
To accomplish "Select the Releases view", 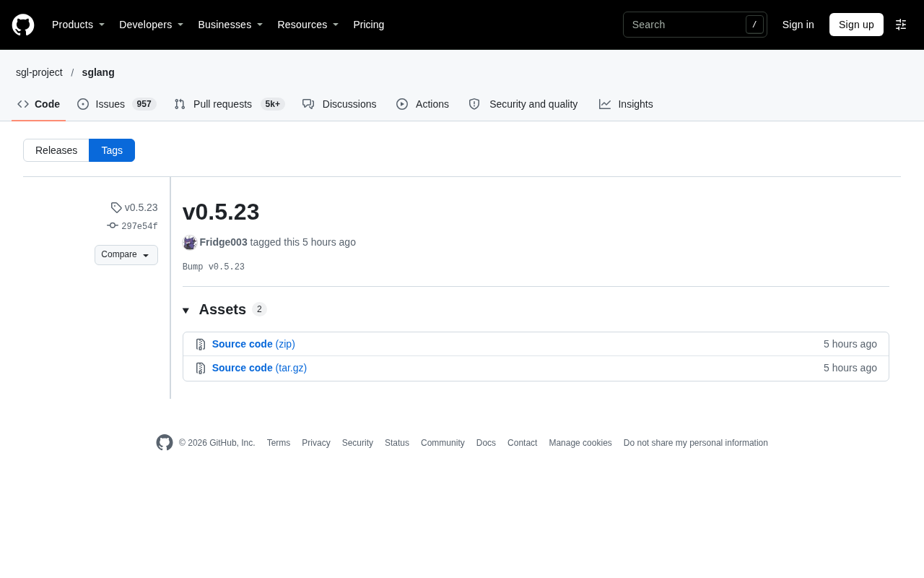I will [56, 150].
